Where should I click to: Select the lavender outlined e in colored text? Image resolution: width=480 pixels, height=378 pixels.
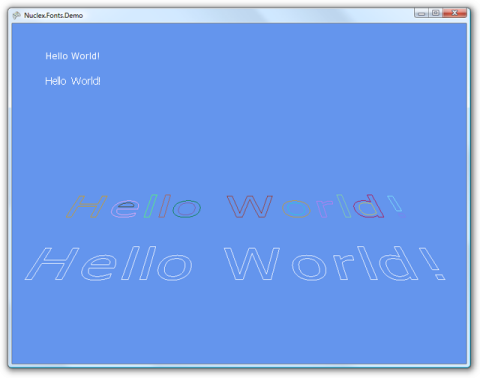pos(125,209)
